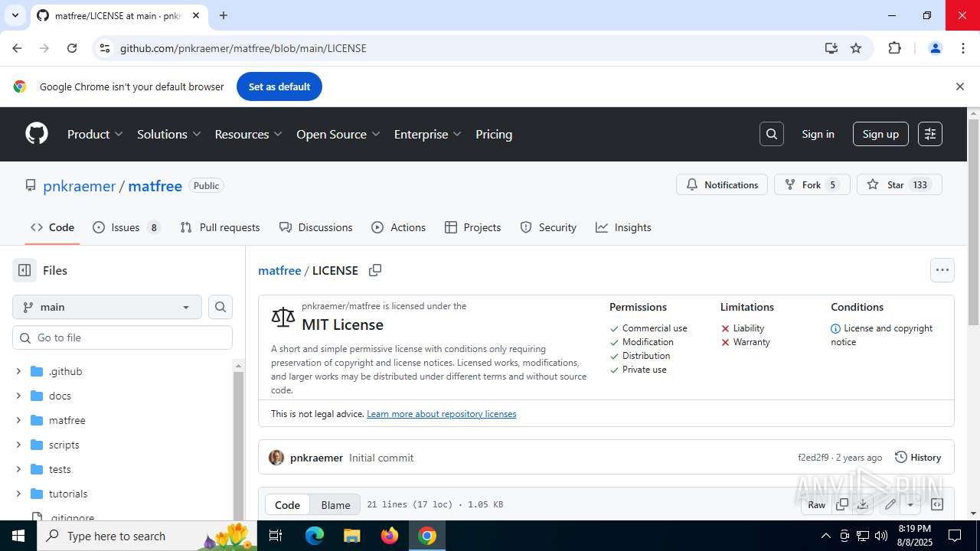Open Chrome three-dot menu
The height and width of the screenshot is (551, 980).
click(963, 48)
